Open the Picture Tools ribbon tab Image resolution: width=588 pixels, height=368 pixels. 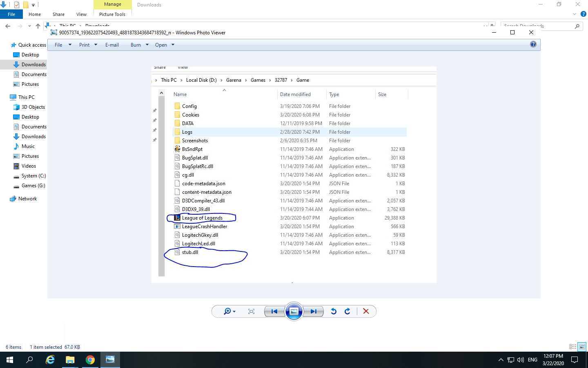(x=112, y=14)
